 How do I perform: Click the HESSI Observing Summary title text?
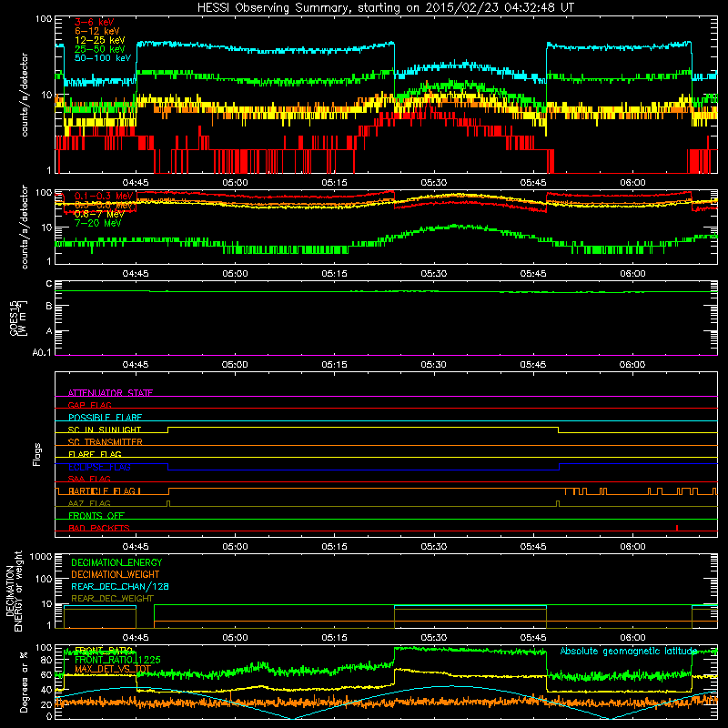(385, 8)
